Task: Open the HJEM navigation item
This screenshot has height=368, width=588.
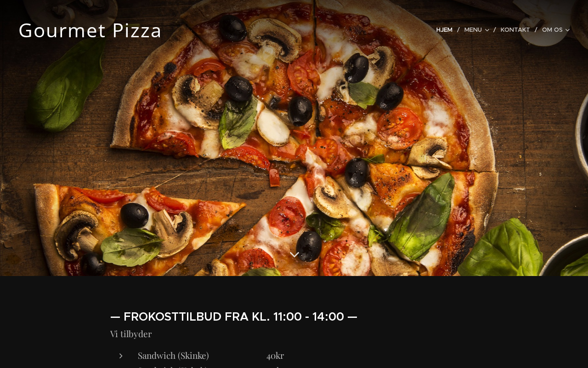Action: tap(444, 30)
